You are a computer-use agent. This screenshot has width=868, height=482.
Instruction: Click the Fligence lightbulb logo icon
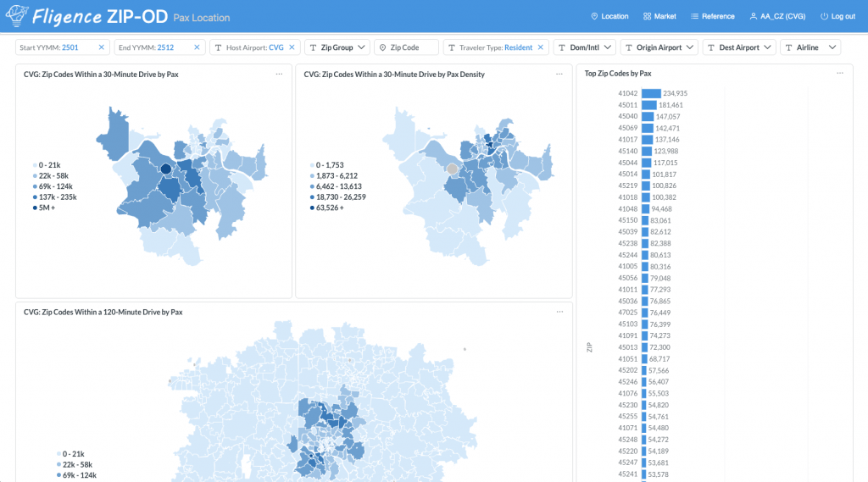pyautogui.click(x=17, y=15)
